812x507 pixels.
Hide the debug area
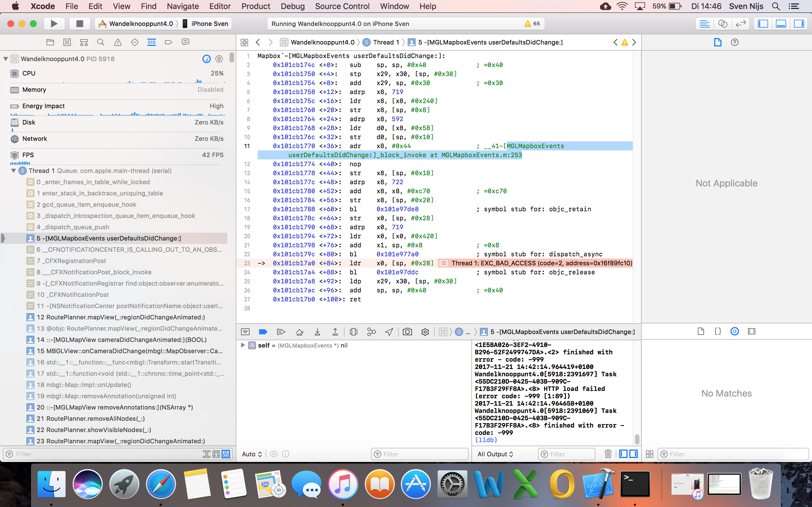click(x=245, y=332)
